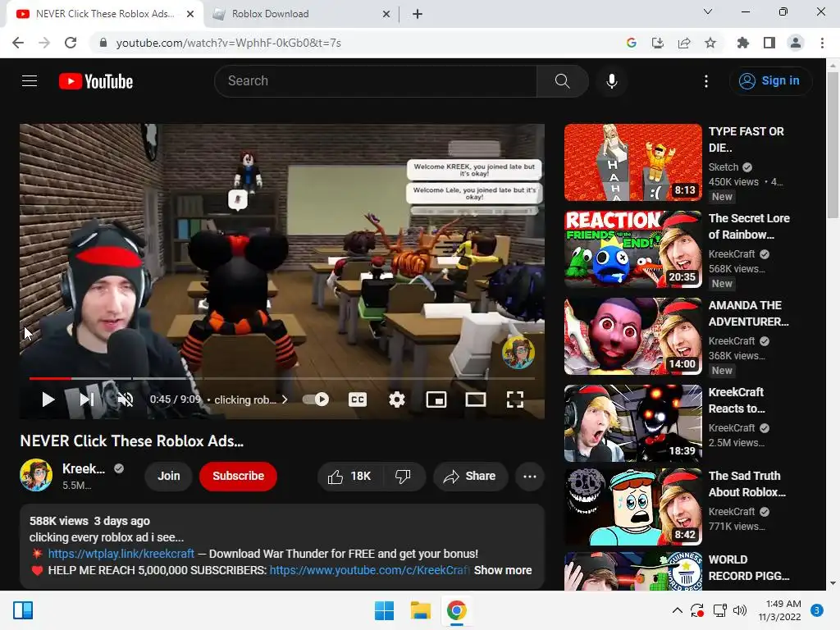840x630 pixels.
Task: Click the Google icon in address bar
Action: coord(632,43)
